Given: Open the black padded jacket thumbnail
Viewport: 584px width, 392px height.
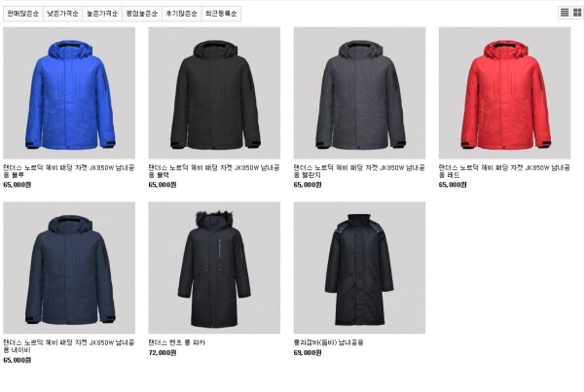Looking at the screenshot, I should coord(214,93).
